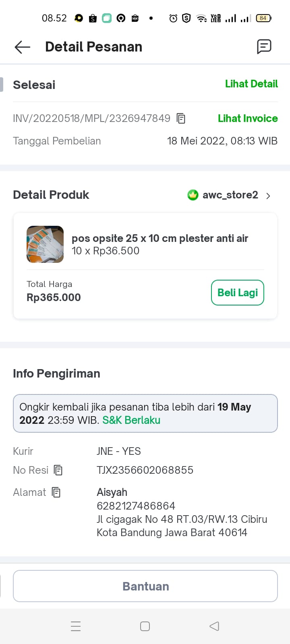
Task: Open the Lihat Detail link
Action: pos(251,84)
